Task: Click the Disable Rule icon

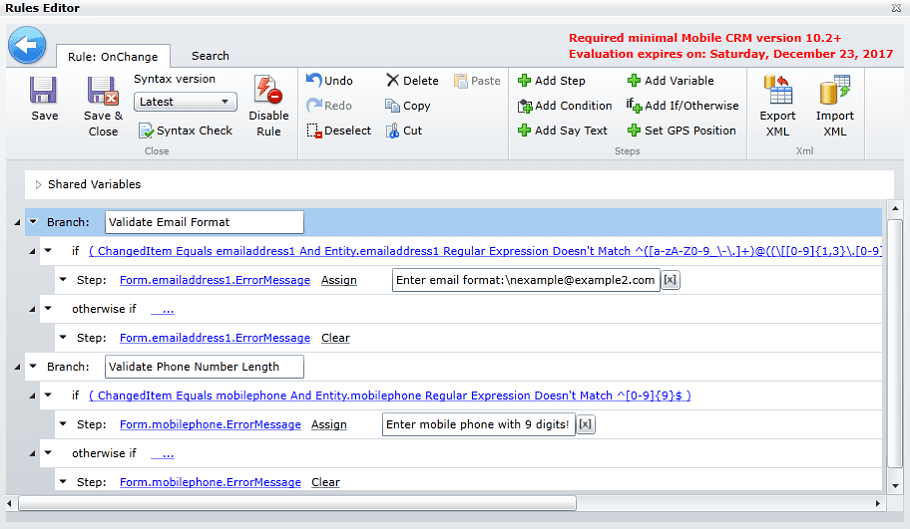Action: (268, 90)
